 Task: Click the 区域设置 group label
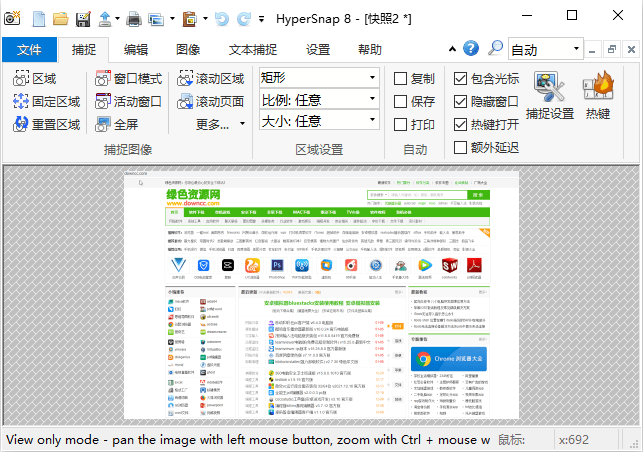(319, 150)
